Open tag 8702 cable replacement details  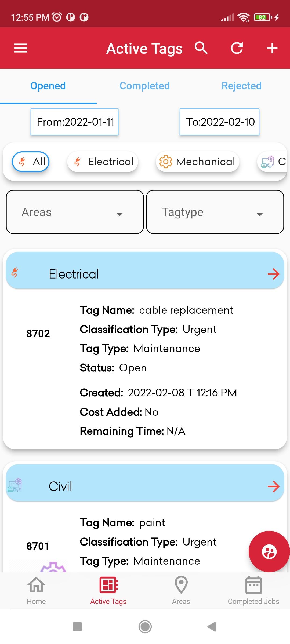(145, 370)
